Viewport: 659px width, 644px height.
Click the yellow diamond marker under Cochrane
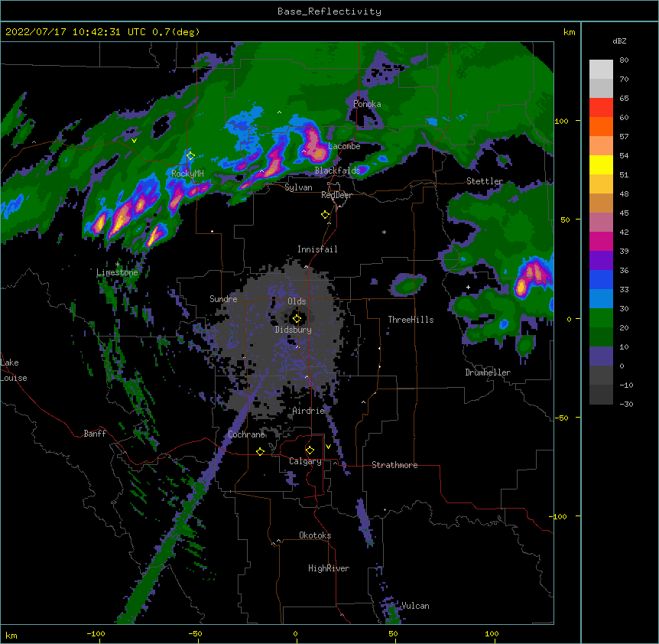pyautogui.click(x=260, y=451)
